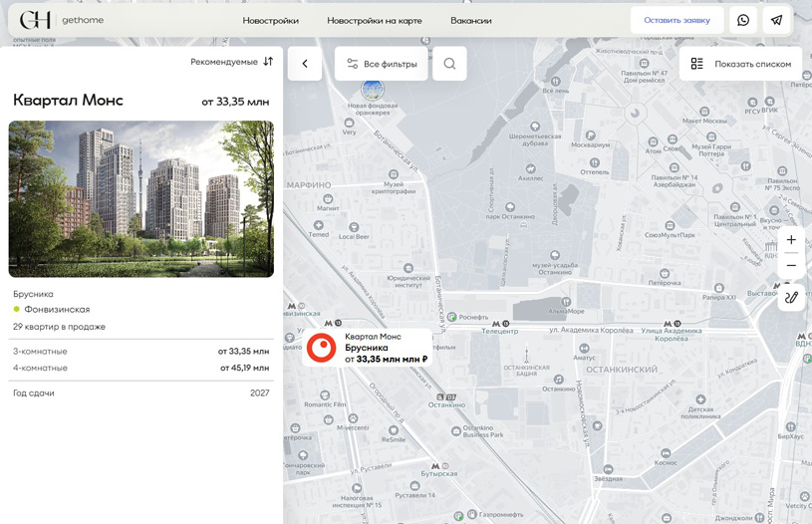Go to Новостройки на карте

[374, 21]
